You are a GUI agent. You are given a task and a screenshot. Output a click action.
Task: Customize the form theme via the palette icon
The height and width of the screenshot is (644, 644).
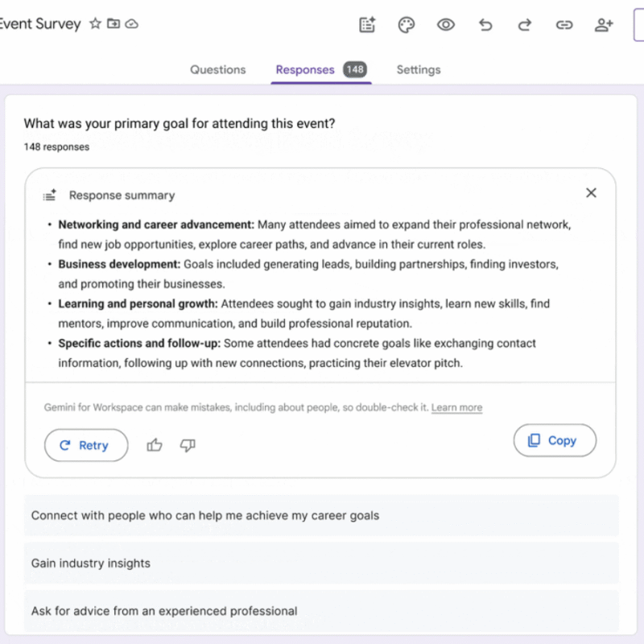tap(407, 25)
